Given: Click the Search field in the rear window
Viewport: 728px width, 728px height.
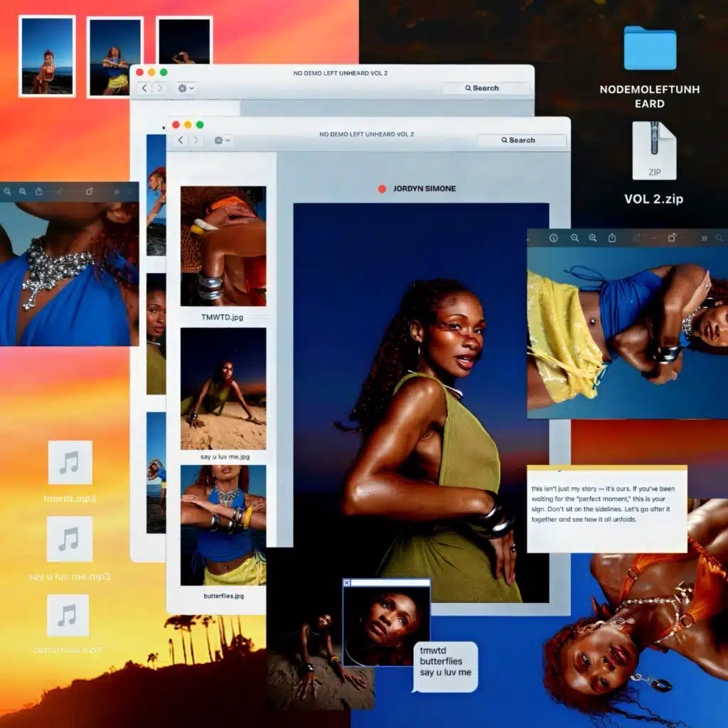Looking at the screenshot, I should [486, 88].
